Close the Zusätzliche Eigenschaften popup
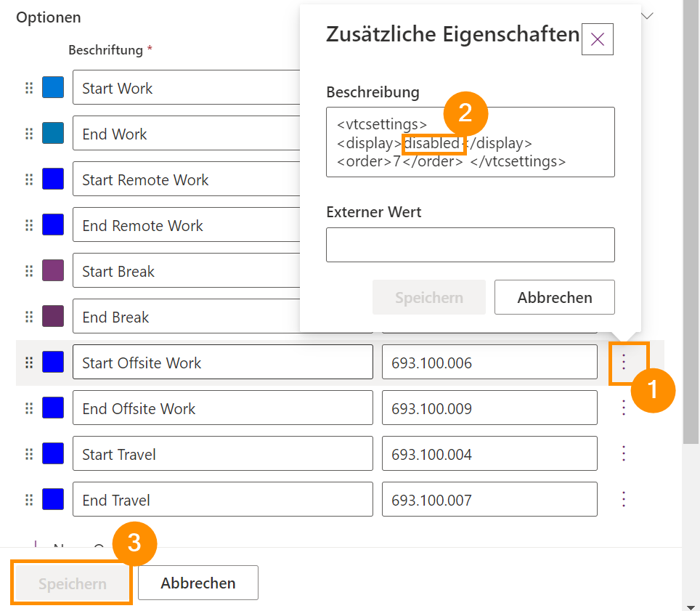 point(598,39)
